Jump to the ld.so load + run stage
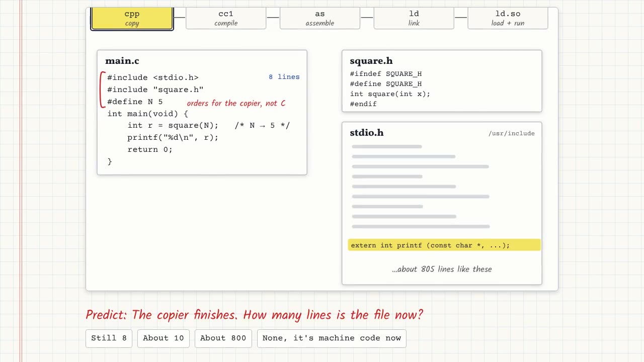Viewport: 644px width, 362px height. pyautogui.click(x=508, y=18)
